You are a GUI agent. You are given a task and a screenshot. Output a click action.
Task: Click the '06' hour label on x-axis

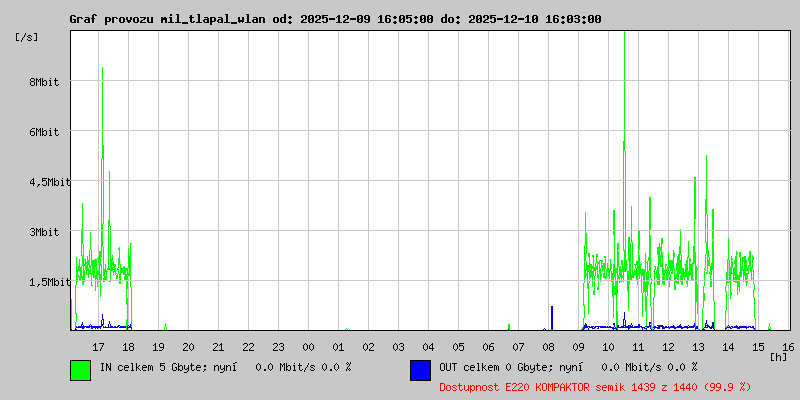click(x=488, y=347)
